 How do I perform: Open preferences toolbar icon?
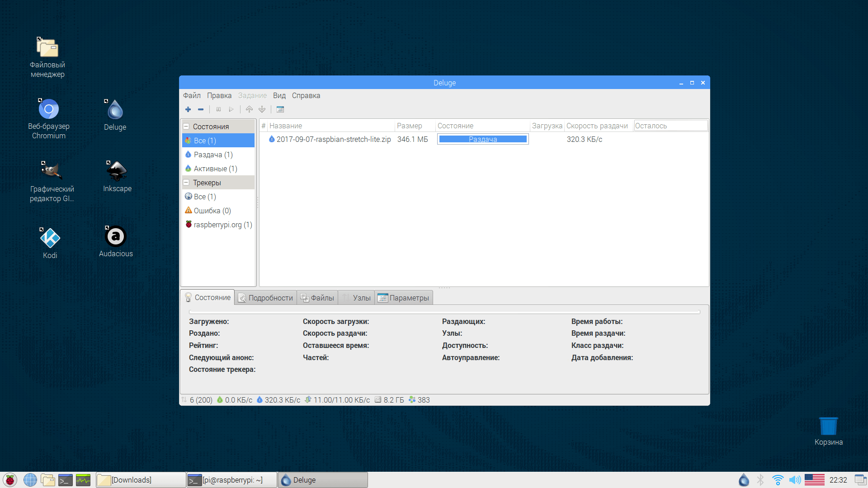(x=280, y=109)
